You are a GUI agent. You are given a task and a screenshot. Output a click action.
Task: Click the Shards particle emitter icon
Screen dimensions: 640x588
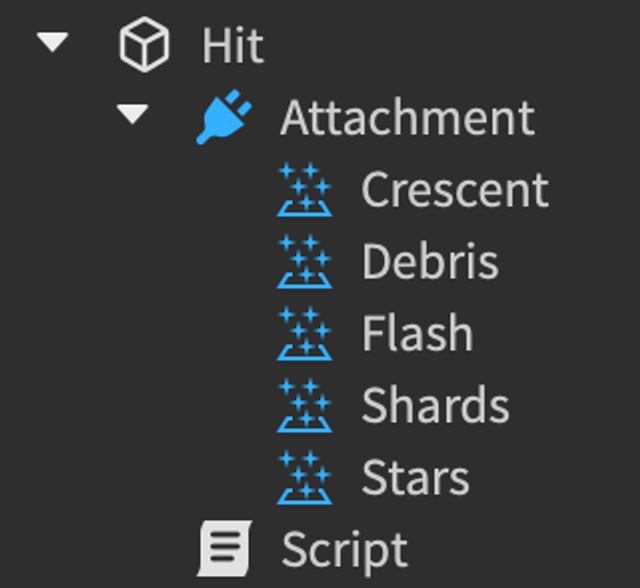pyautogui.click(x=304, y=405)
